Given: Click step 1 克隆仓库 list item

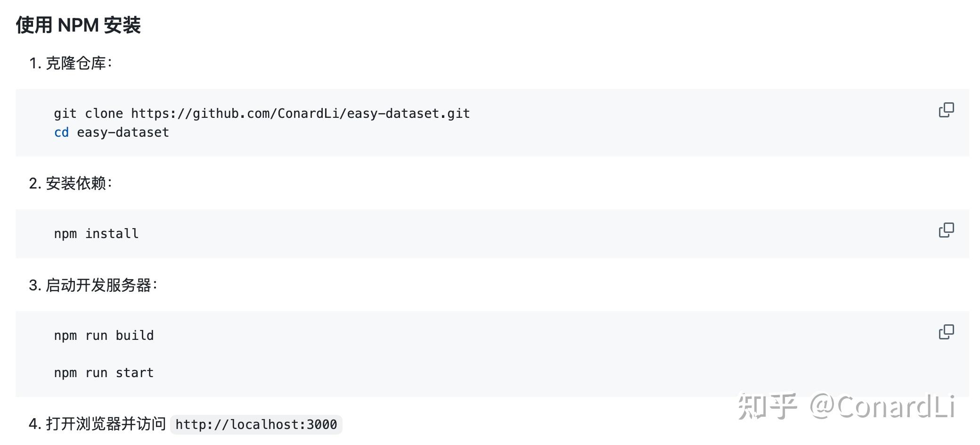Looking at the screenshot, I should pos(71,63).
